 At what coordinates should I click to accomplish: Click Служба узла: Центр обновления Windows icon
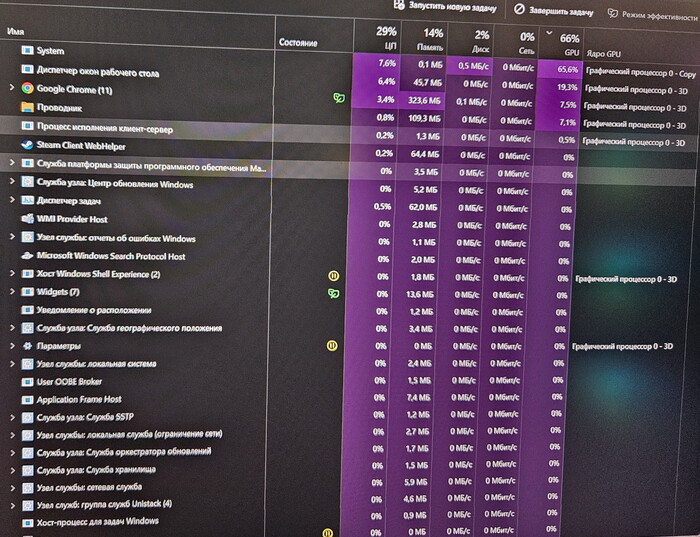[27, 182]
